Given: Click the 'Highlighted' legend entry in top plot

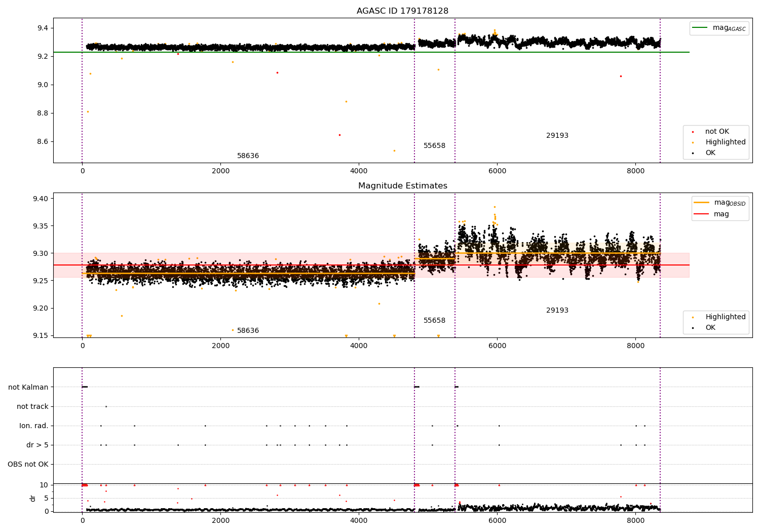Looking at the screenshot, I should pos(725,142).
